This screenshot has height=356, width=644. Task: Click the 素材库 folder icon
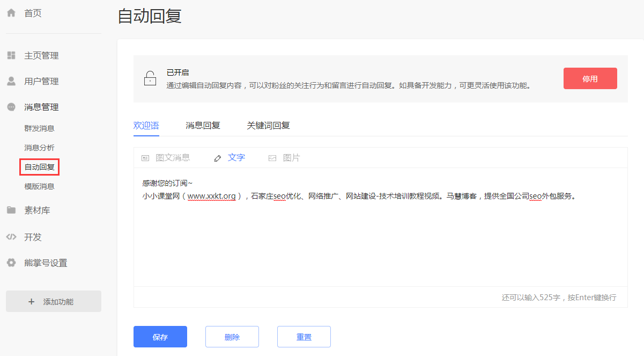point(11,210)
